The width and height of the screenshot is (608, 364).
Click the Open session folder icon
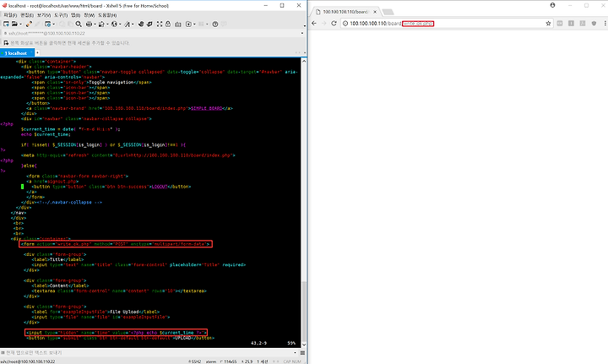coord(14,24)
